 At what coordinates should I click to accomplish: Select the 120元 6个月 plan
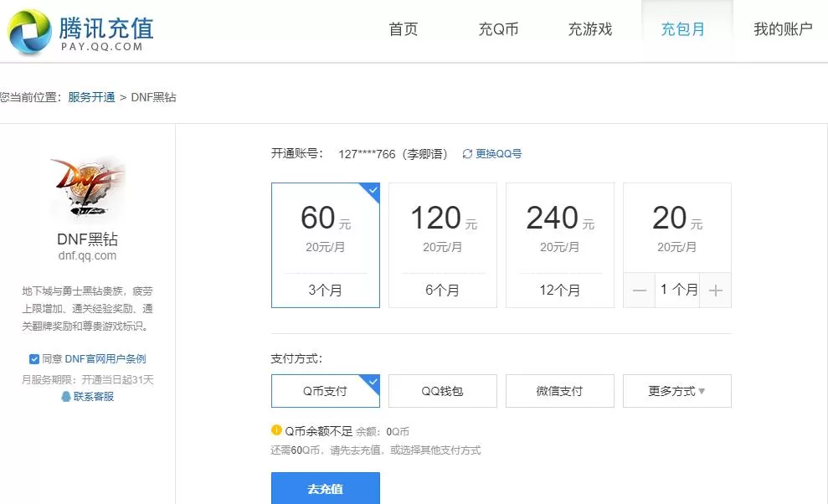click(x=443, y=245)
